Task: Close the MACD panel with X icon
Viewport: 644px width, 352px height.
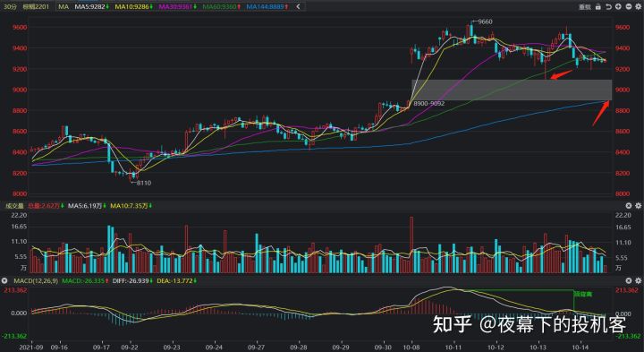Action: [x=629, y=280]
